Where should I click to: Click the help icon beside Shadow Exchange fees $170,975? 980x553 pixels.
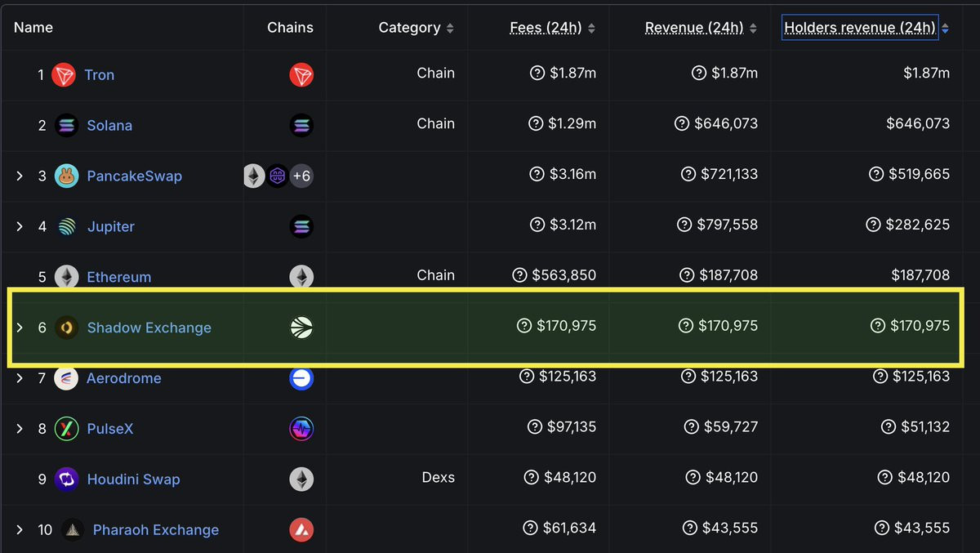coord(524,326)
